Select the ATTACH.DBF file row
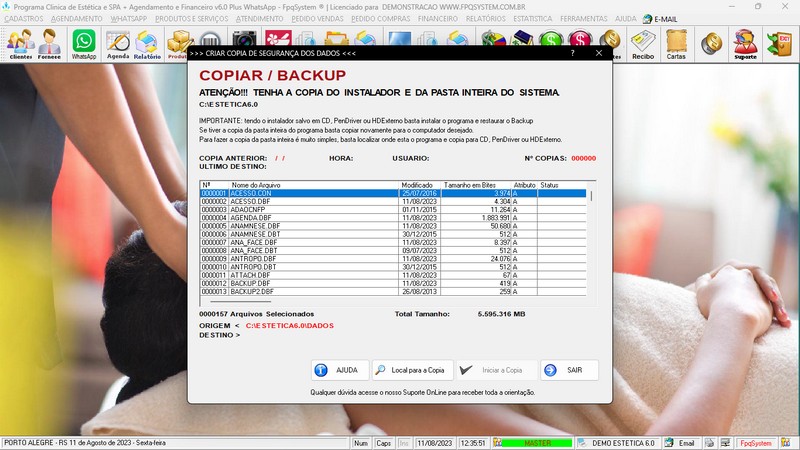Screen dimensions: 800x450 (393, 275)
